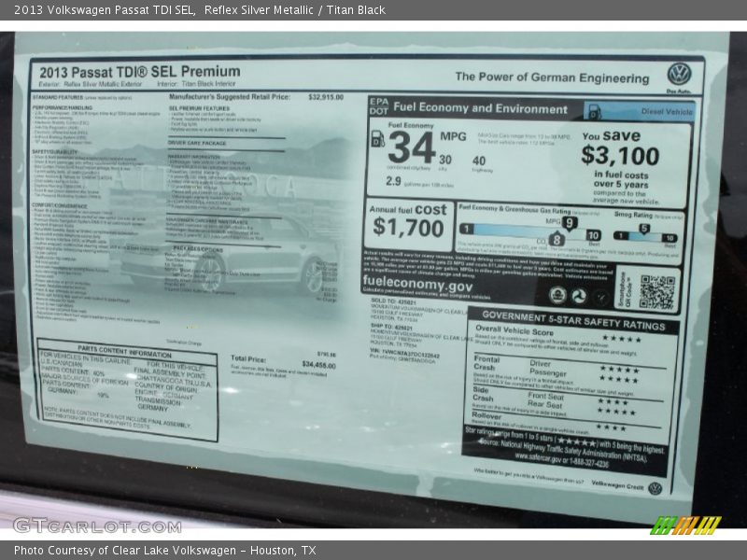
Task: Click the 'Annual fuel cost' label
Action: 408,209
